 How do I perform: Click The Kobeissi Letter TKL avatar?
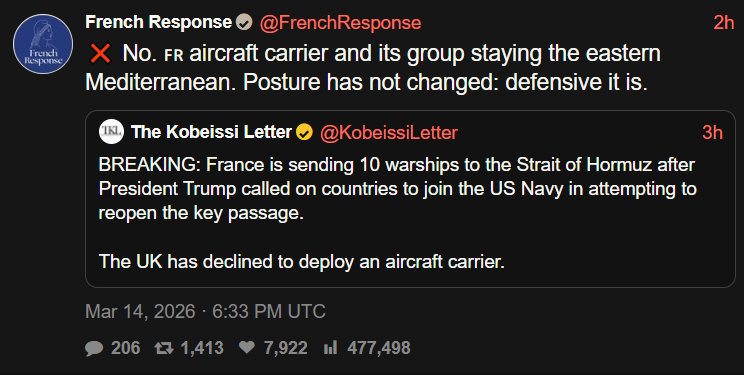click(x=112, y=132)
